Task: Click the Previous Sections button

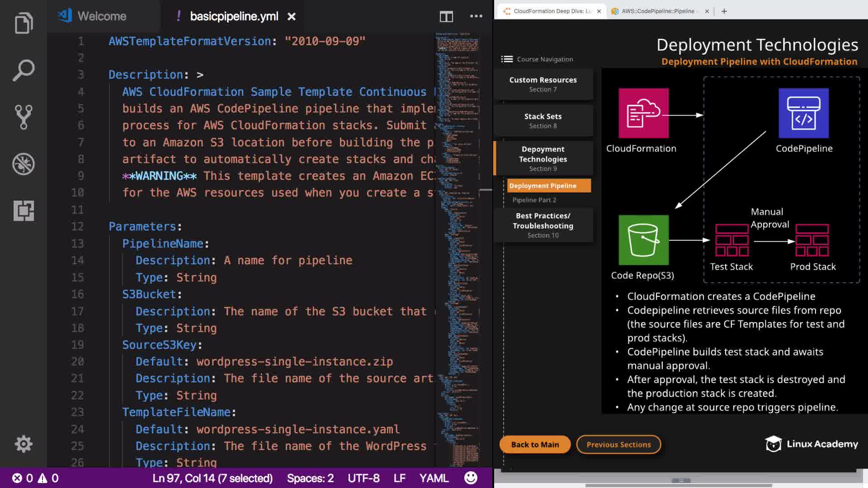Action: tap(618, 445)
